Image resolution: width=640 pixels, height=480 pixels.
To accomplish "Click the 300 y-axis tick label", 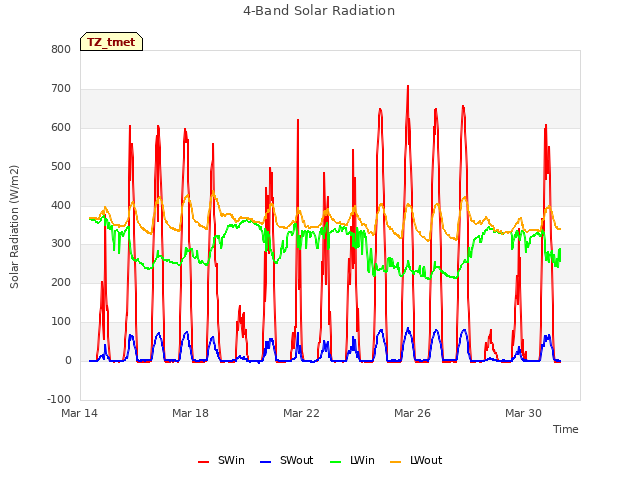I will click(61, 244).
